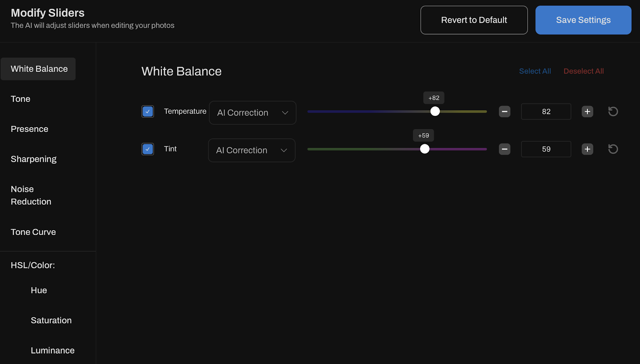This screenshot has height=364, width=640.
Task: Select Noise Reduction in the sidebar
Action: [31, 195]
